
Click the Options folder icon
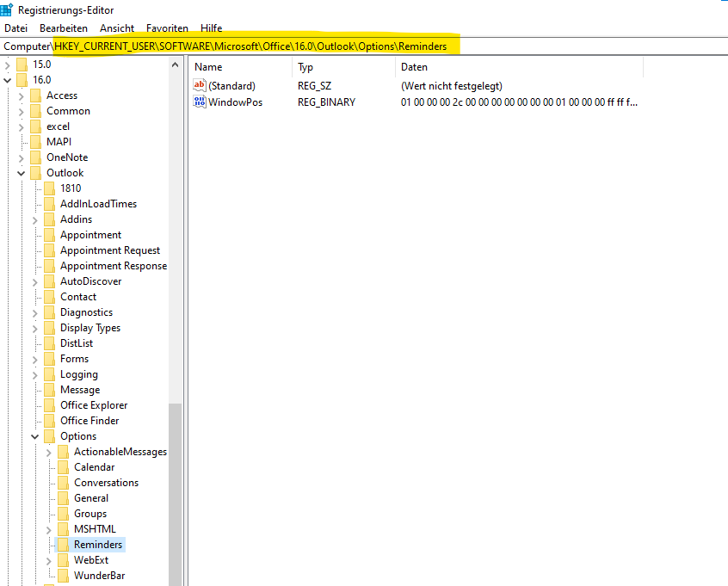[x=50, y=436]
